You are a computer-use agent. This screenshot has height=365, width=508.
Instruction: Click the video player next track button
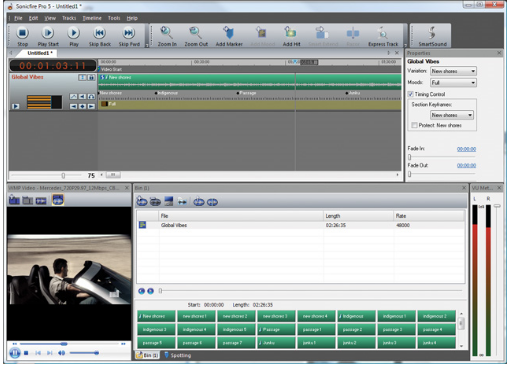click(50, 353)
